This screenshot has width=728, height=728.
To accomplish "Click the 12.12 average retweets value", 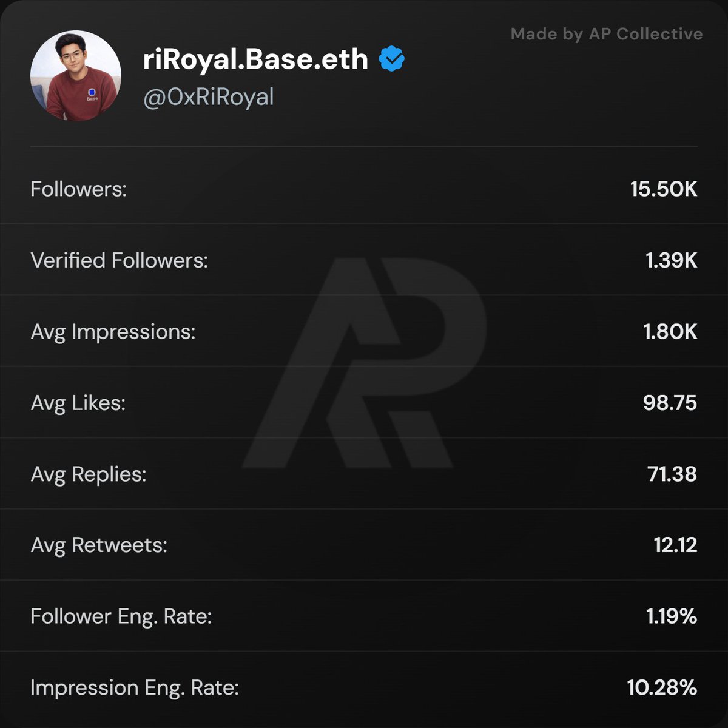I will pos(675,545).
